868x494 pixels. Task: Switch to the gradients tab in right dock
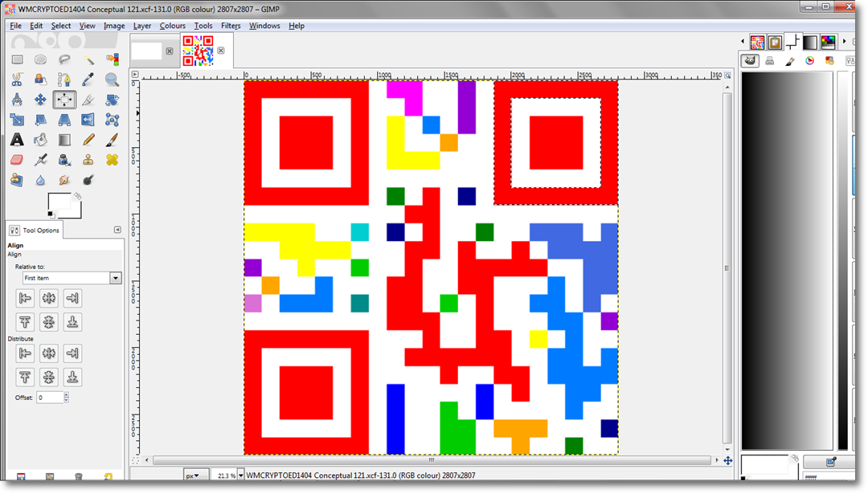coord(810,42)
